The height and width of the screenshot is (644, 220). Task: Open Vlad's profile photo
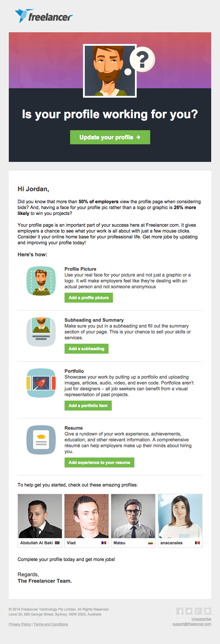coord(87,516)
